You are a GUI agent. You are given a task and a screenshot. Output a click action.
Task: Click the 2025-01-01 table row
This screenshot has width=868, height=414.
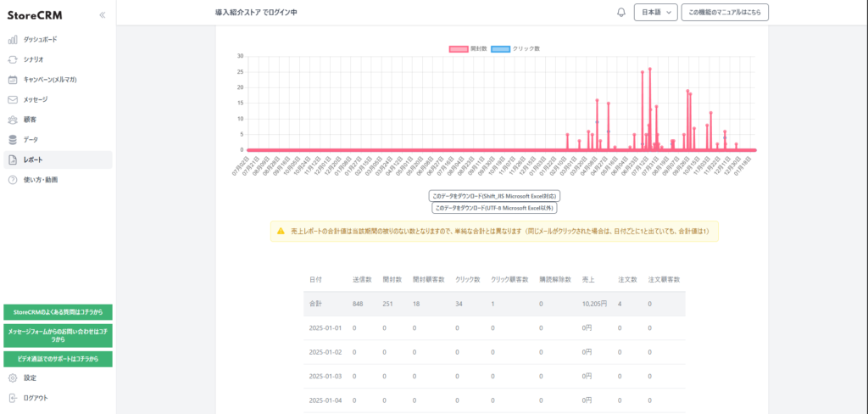point(494,328)
